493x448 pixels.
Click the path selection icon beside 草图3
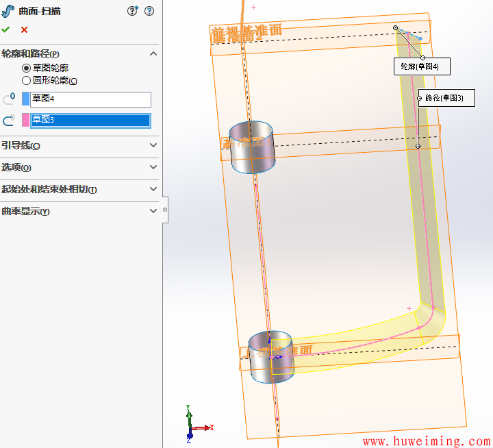pyautogui.click(x=9, y=121)
